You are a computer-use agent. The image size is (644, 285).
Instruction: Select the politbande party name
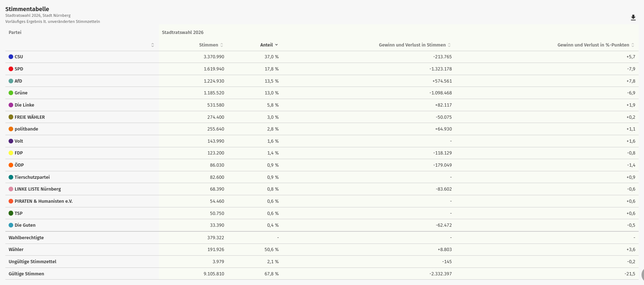coord(26,129)
